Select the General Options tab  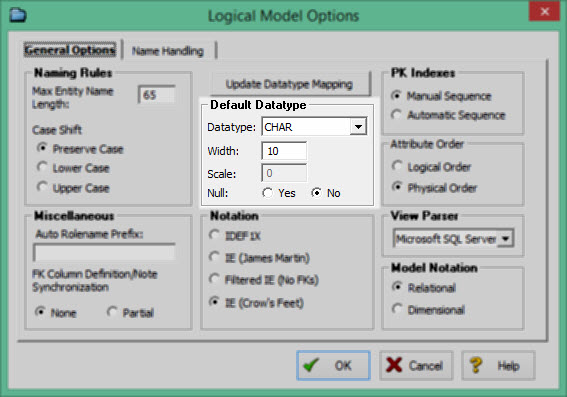(x=70, y=50)
